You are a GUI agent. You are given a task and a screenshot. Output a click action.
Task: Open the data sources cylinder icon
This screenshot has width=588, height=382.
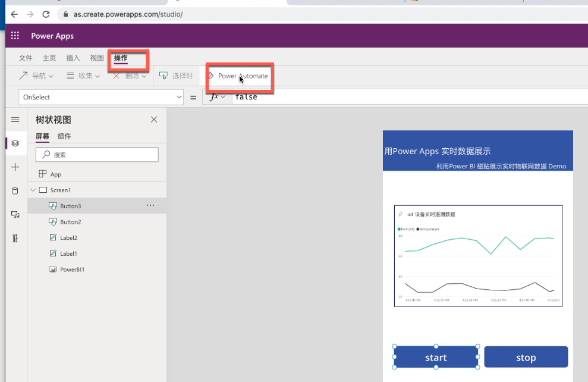coord(15,190)
